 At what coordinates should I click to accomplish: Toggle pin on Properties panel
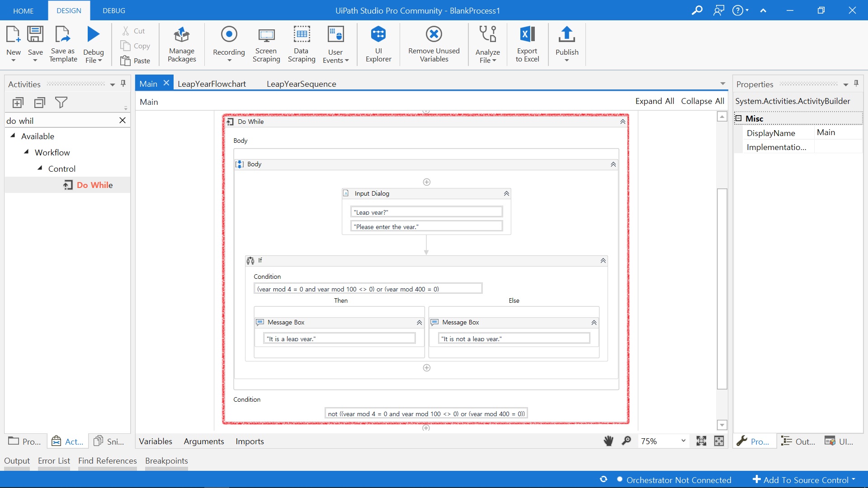coord(856,84)
